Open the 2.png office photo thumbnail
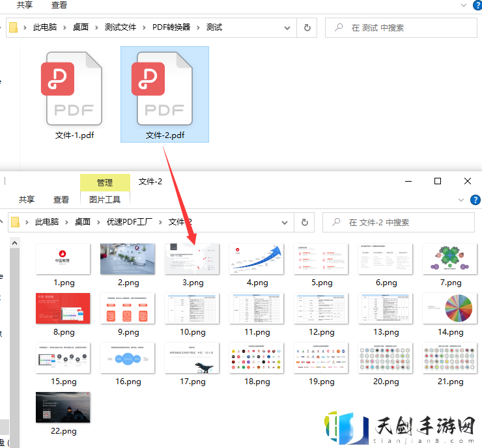Image resolution: width=482 pixels, height=448 pixels. tap(128, 259)
